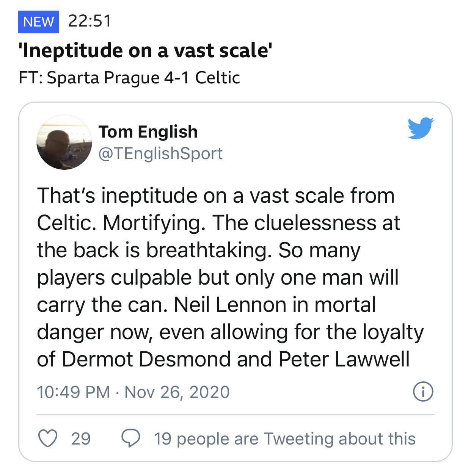Image resolution: width=471 pixels, height=476 pixels.
Task: Open the 'Ineptitude on a vast scale' headline
Action: click(146, 51)
